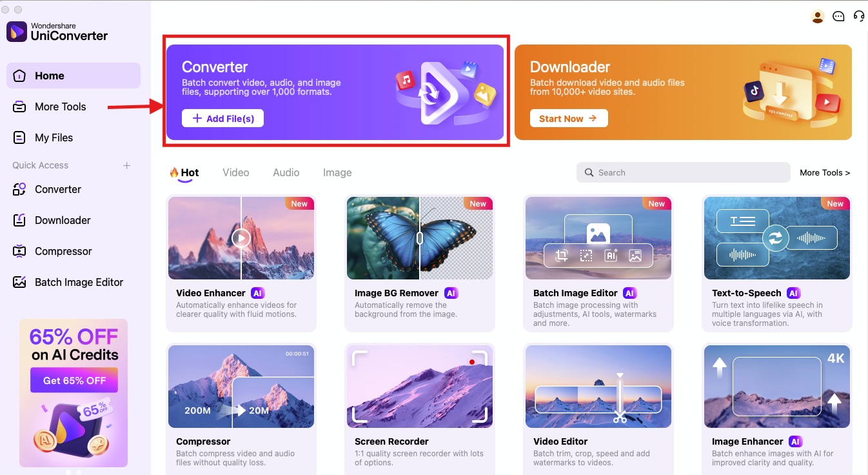Open the user account profile icon
The image size is (868, 475).
[x=818, y=17]
